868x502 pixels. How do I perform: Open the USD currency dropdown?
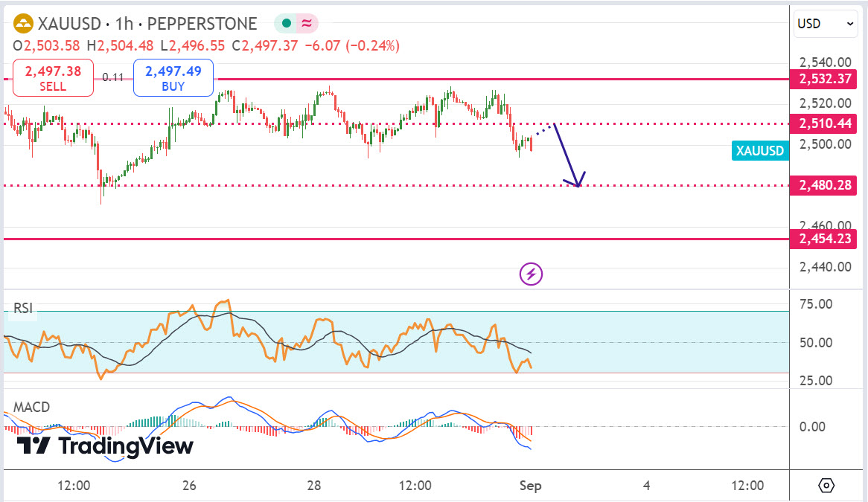[x=826, y=24]
